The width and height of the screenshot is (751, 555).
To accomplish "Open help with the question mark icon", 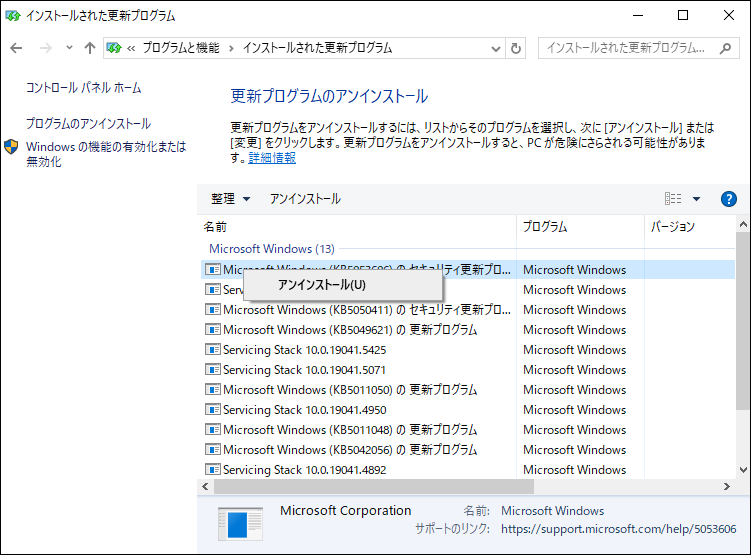I will (728, 199).
